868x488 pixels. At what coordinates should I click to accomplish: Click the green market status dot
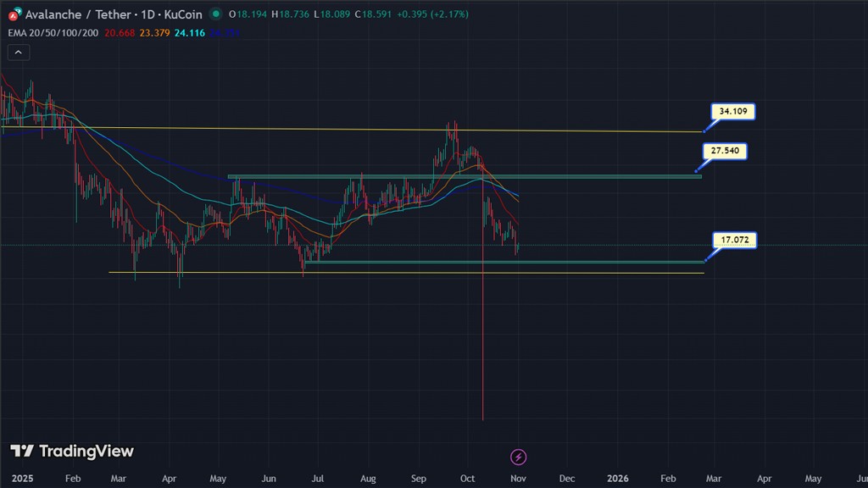[x=217, y=14]
